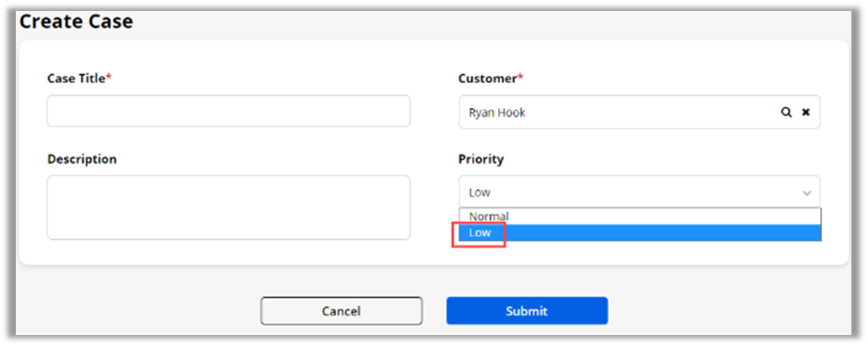The width and height of the screenshot is (868, 346).
Task: Click the red asterisk beside Customer
Action: [x=521, y=77]
